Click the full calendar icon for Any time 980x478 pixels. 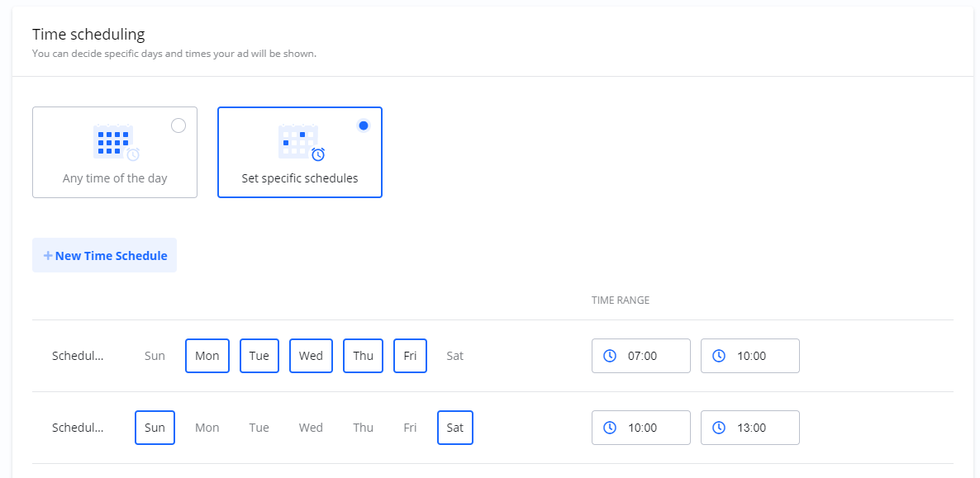coord(114,142)
